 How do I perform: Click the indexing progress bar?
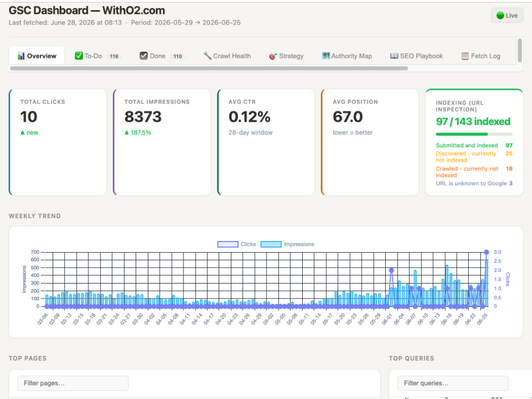(474, 134)
